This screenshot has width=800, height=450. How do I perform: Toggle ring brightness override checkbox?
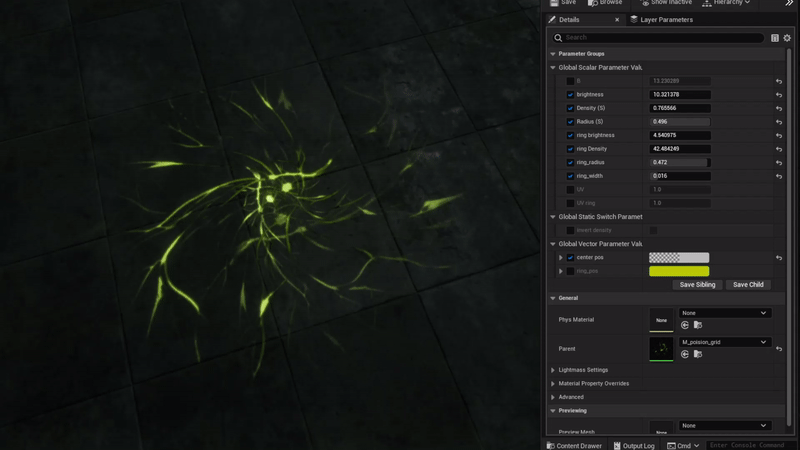(570, 135)
